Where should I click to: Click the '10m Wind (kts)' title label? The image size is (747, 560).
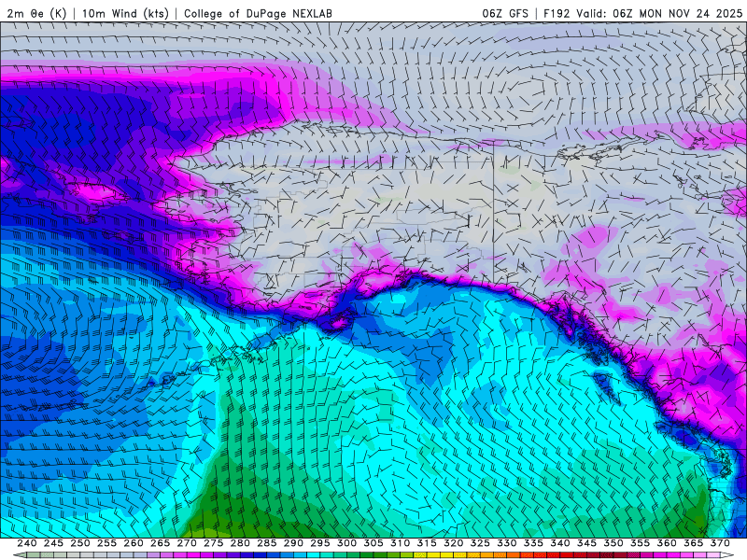[x=126, y=13]
